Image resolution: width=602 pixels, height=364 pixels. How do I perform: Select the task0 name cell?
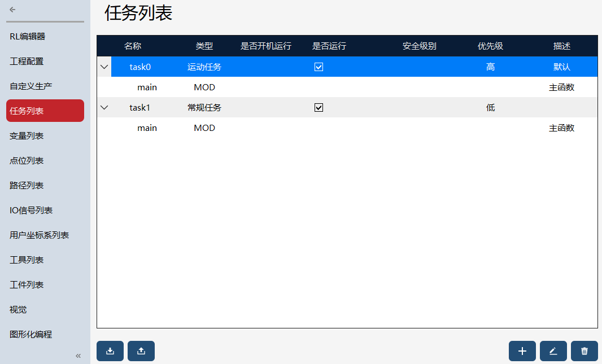coord(140,67)
